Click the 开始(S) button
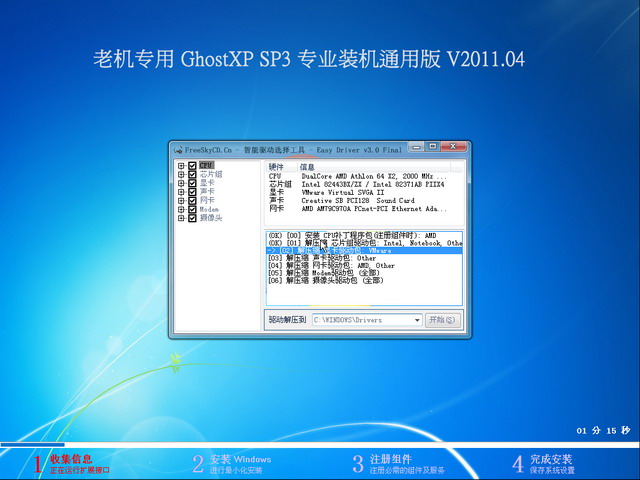 442,320
